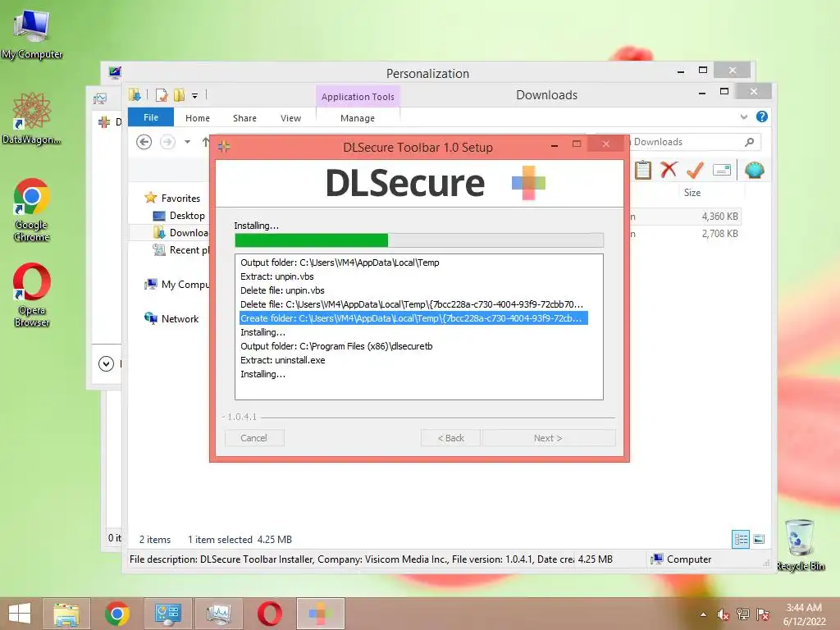Select Network in navigation pane
840x630 pixels.
tap(171, 319)
